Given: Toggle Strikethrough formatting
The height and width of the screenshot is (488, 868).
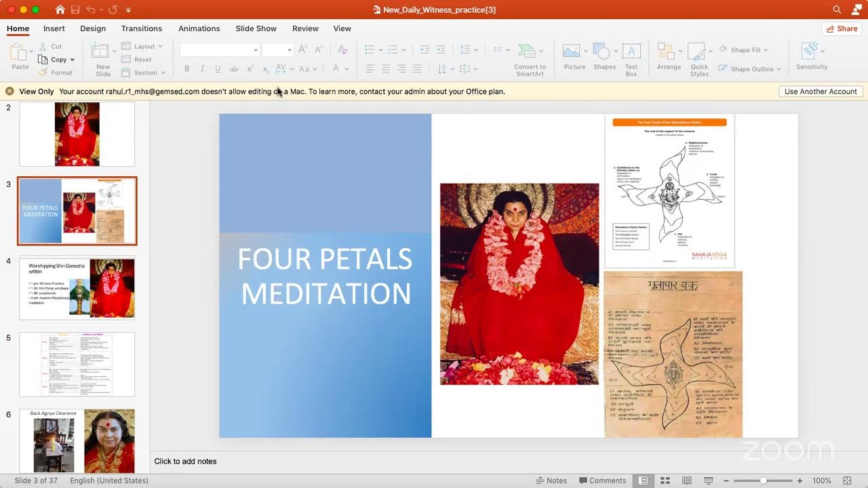Looking at the screenshot, I should click(234, 68).
